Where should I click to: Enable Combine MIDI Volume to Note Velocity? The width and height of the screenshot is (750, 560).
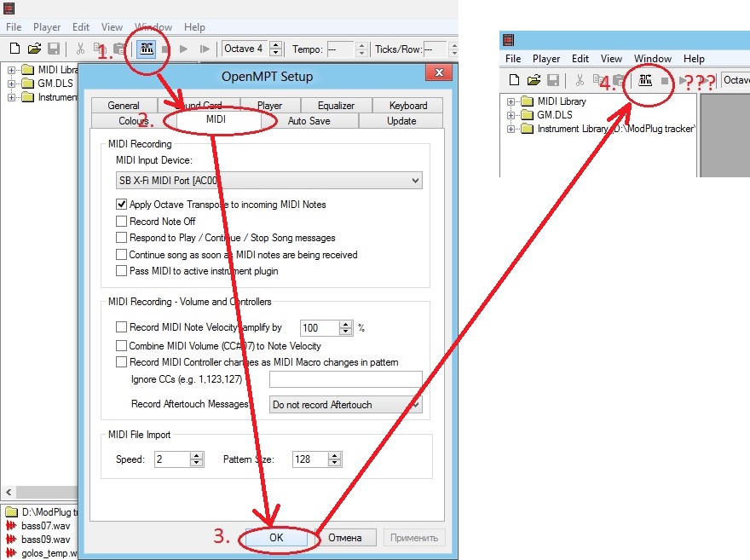coord(122,346)
